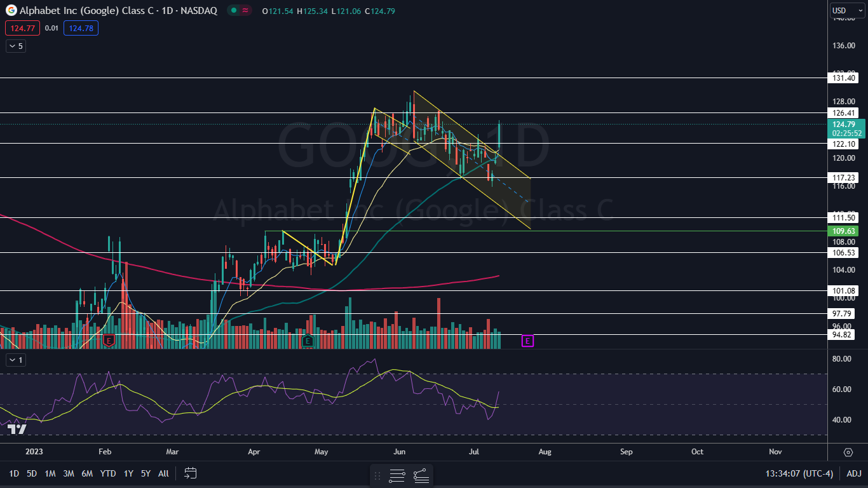Select the trend line drawing tool

click(421, 475)
